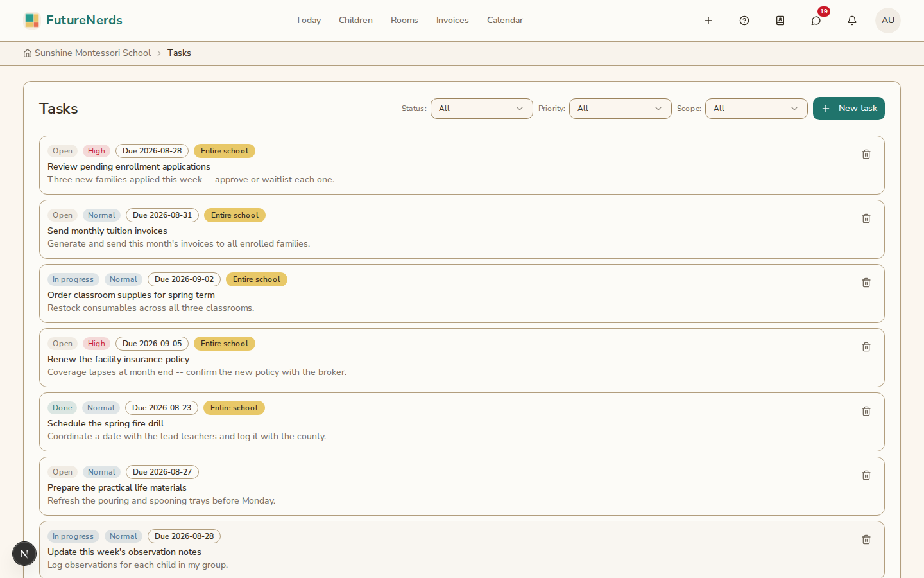Click the FutureNerds brand name
The width and height of the screenshot is (924, 578).
84,21
